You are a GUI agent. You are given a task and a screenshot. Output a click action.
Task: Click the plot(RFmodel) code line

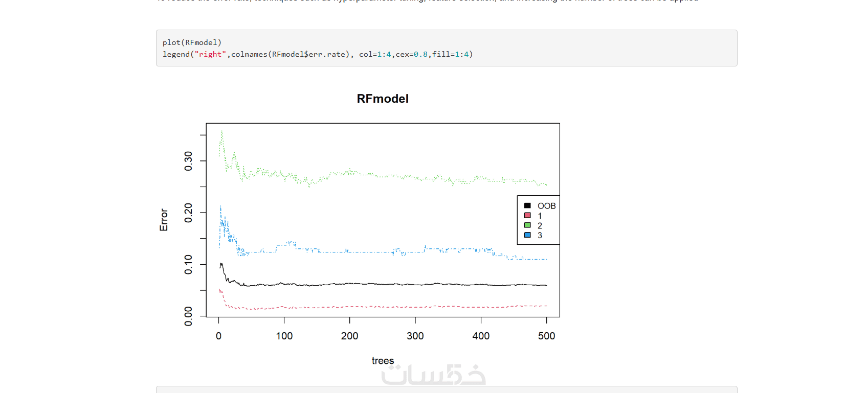[192, 42]
